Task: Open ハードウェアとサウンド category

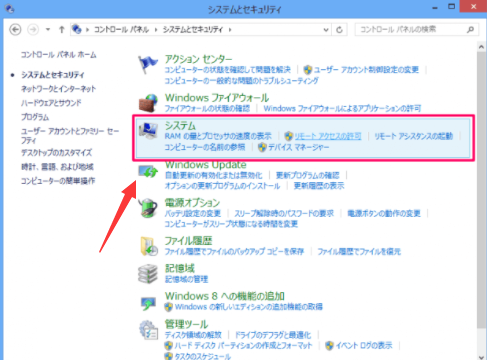Action: pos(51,103)
